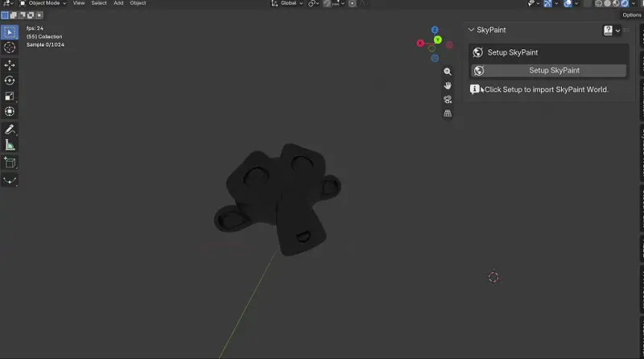Click the globe icon beside Setup SkyPaint header
Viewport: 644px width, 359px height.
point(477,52)
